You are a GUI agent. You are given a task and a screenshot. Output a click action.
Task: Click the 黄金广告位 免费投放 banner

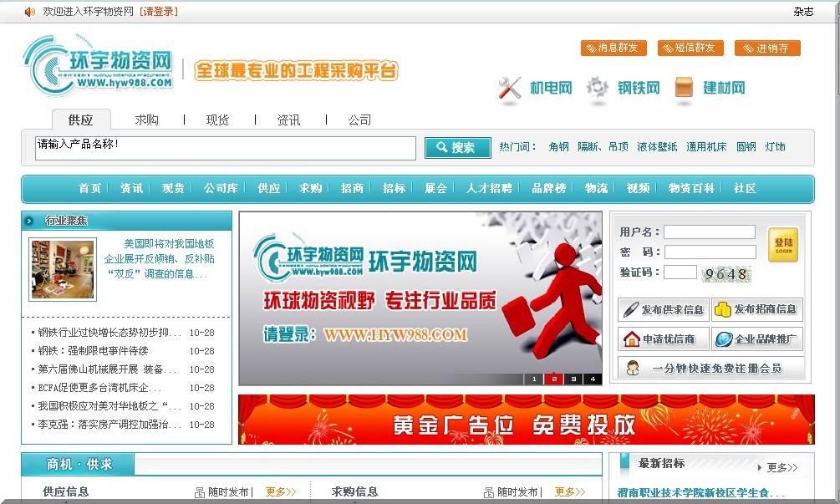[526, 420]
